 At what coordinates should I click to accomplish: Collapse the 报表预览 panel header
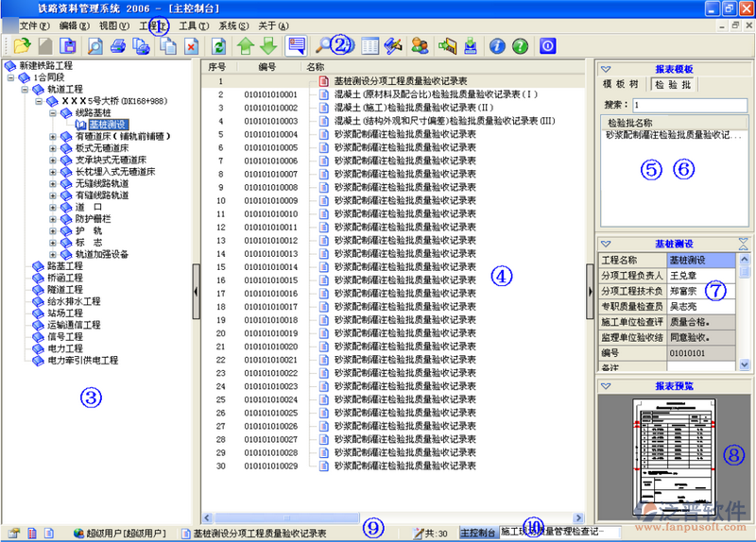click(606, 386)
